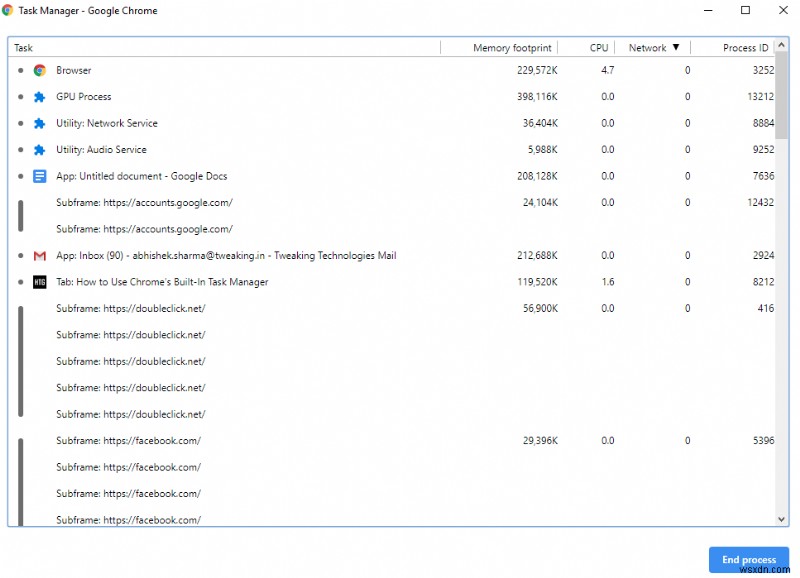Sort by Memory footprint column header
The image size is (800, 578).
[x=499, y=47]
